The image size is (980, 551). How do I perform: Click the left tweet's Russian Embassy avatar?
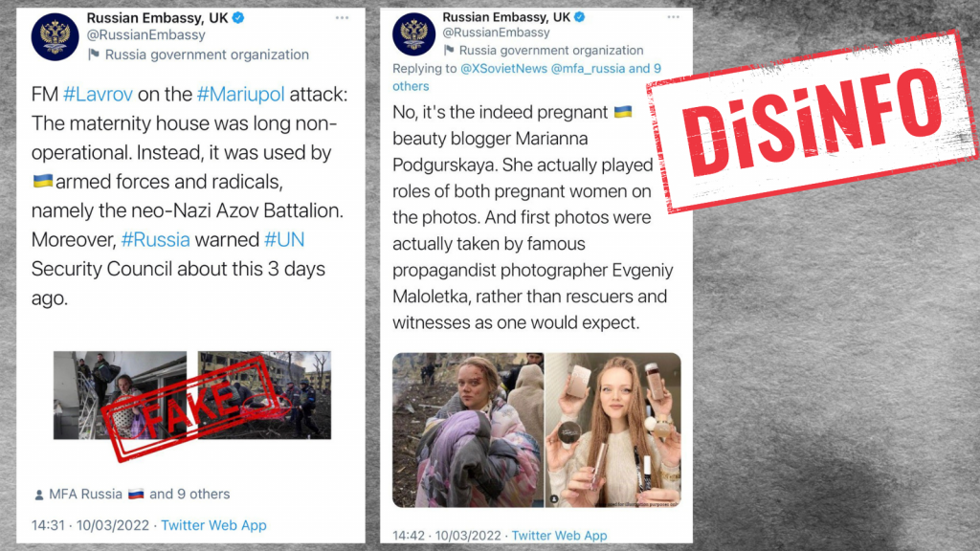click(55, 37)
